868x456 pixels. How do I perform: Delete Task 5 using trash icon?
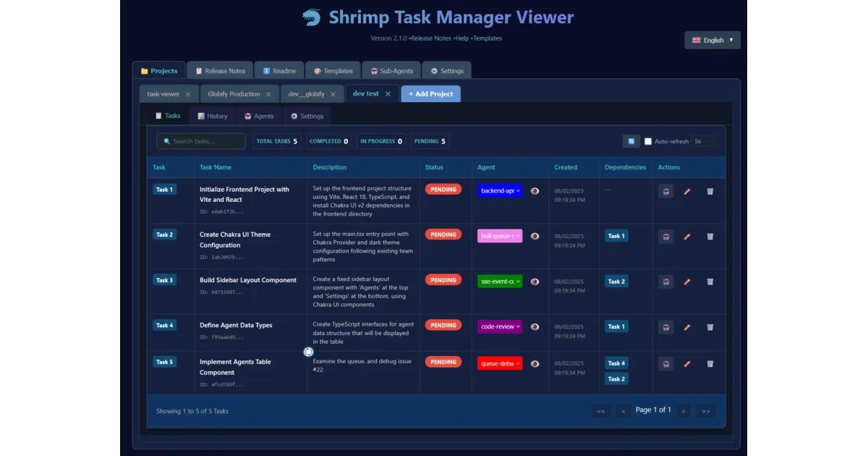[710, 363]
